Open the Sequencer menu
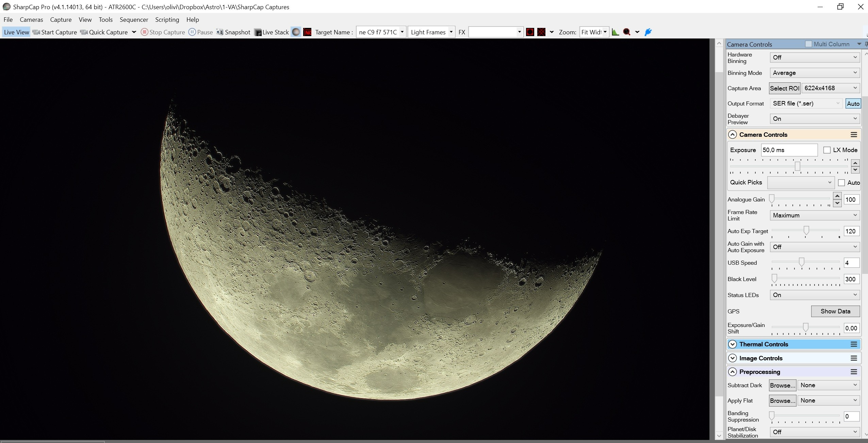Image resolution: width=868 pixels, height=443 pixels. pos(134,20)
